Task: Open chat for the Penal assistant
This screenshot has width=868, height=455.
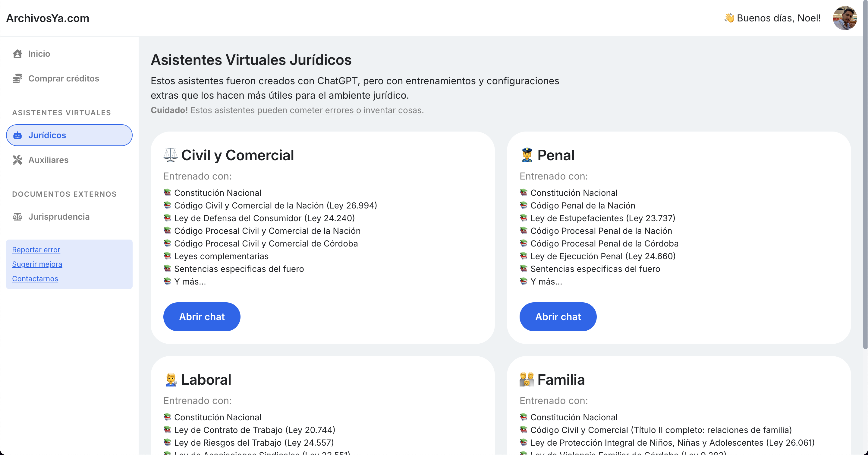Action: tap(558, 317)
